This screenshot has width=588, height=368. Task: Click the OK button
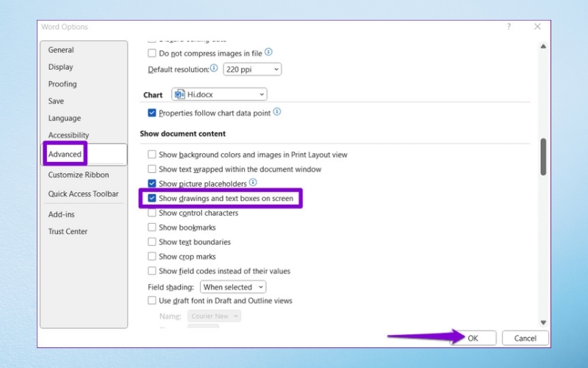(x=473, y=338)
